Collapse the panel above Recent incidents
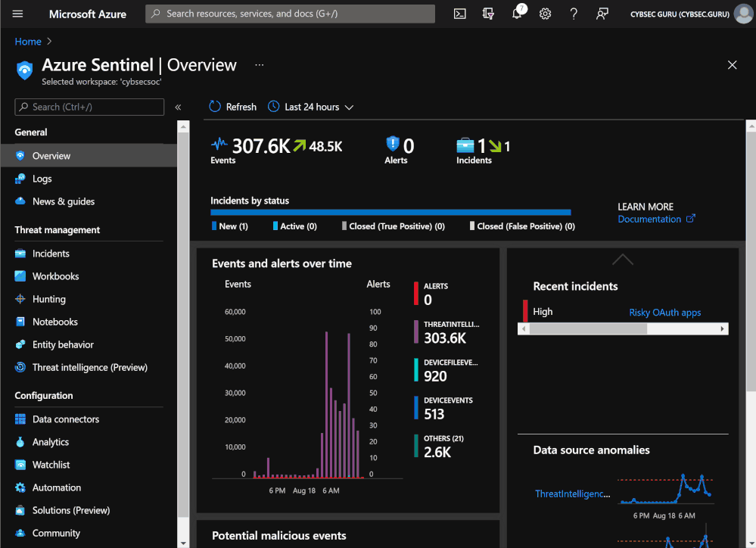This screenshot has height=548, width=756. tap(623, 260)
